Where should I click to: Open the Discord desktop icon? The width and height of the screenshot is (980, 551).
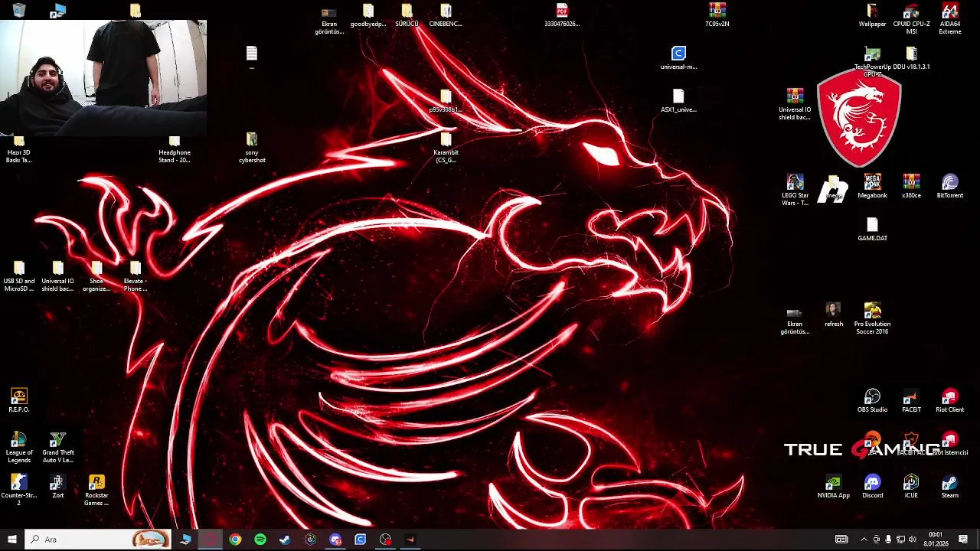872,487
